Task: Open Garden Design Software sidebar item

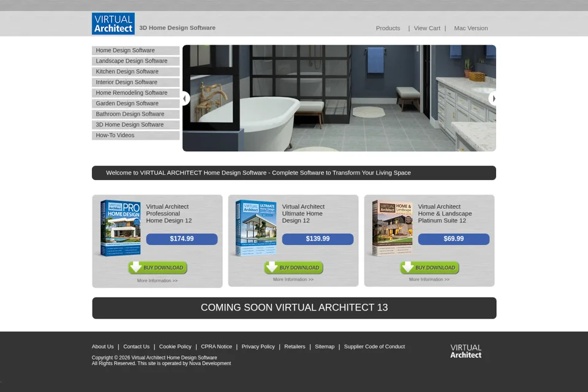Action: pyautogui.click(x=136, y=103)
